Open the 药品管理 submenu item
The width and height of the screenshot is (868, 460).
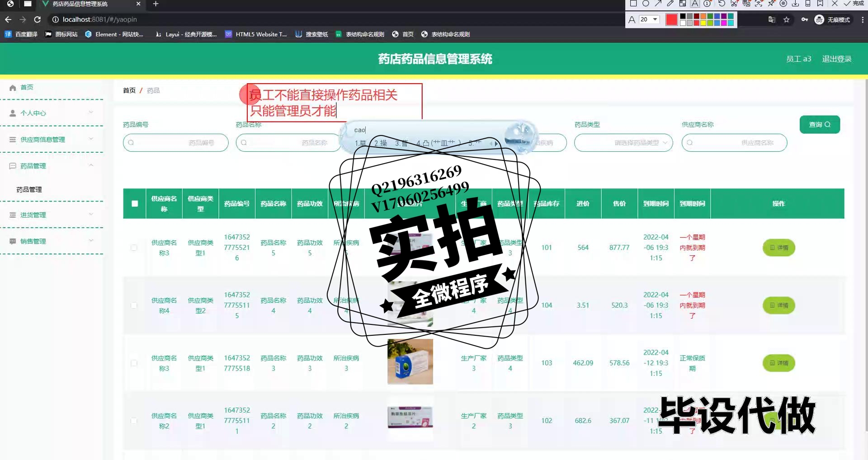(x=29, y=190)
